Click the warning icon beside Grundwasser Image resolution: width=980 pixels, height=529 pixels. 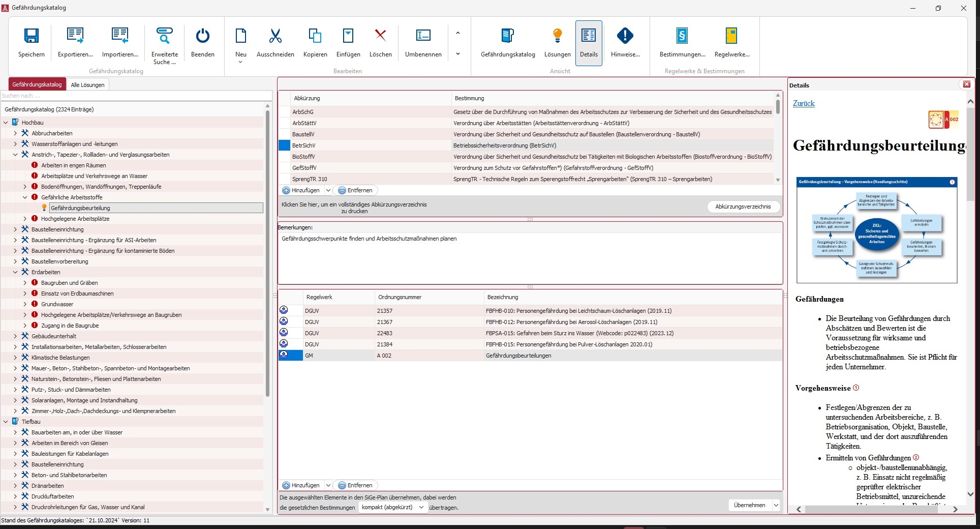pyautogui.click(x=35, y=304)
